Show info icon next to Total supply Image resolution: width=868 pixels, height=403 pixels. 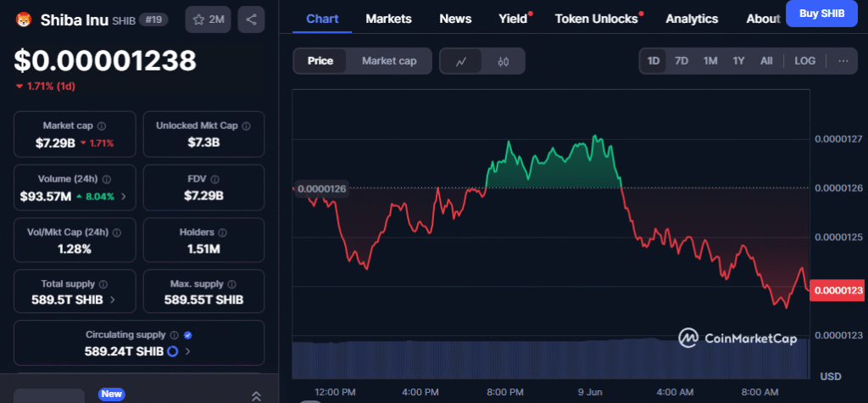tap(103, 284)
